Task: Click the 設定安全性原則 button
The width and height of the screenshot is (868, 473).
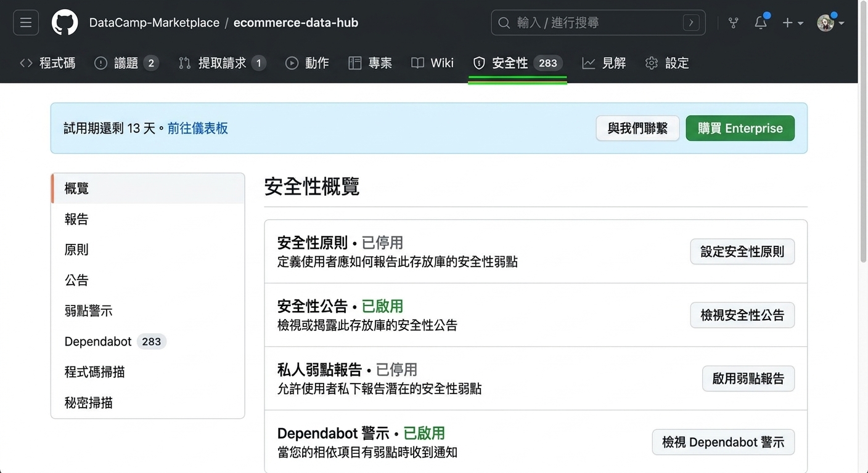Action: pyautogui.click(x=742, y=252)
